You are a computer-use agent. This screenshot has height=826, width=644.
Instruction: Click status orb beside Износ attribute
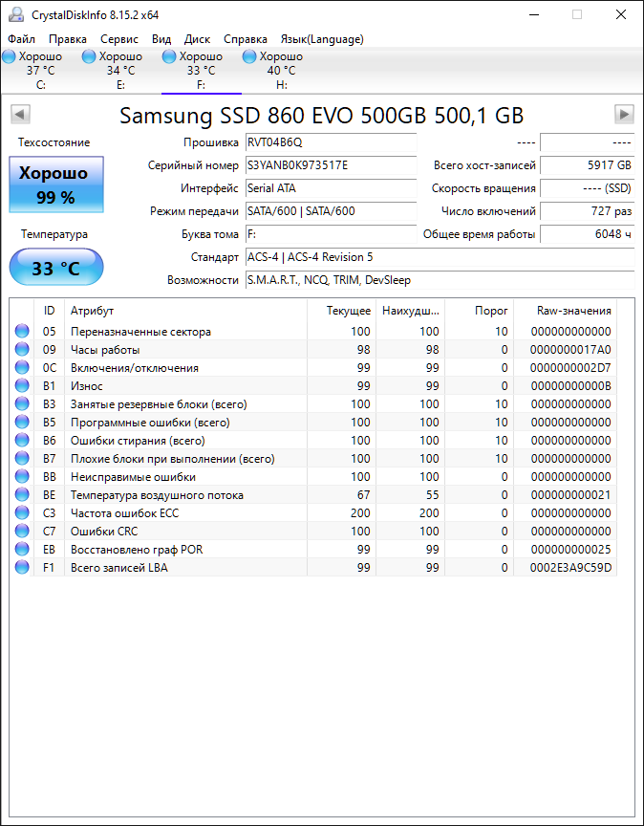click(x=22, y=385)
